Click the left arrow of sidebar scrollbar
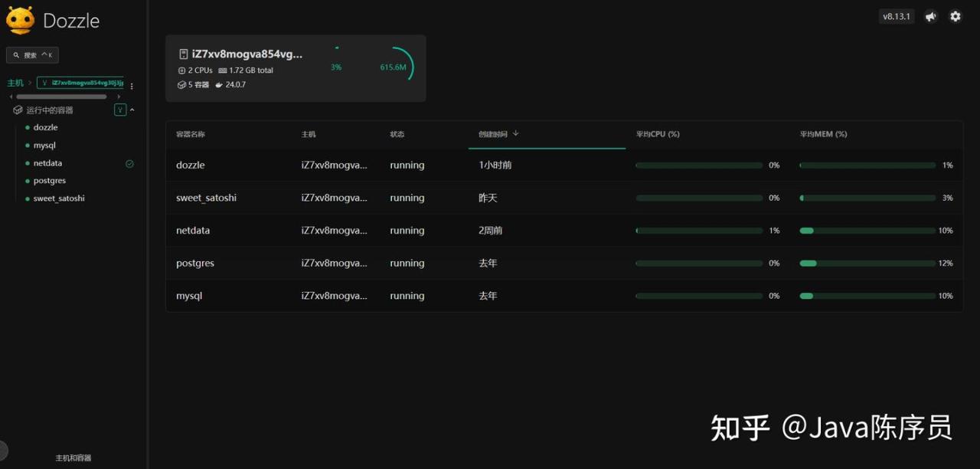The image size is (980, 469). coord(11,97)
